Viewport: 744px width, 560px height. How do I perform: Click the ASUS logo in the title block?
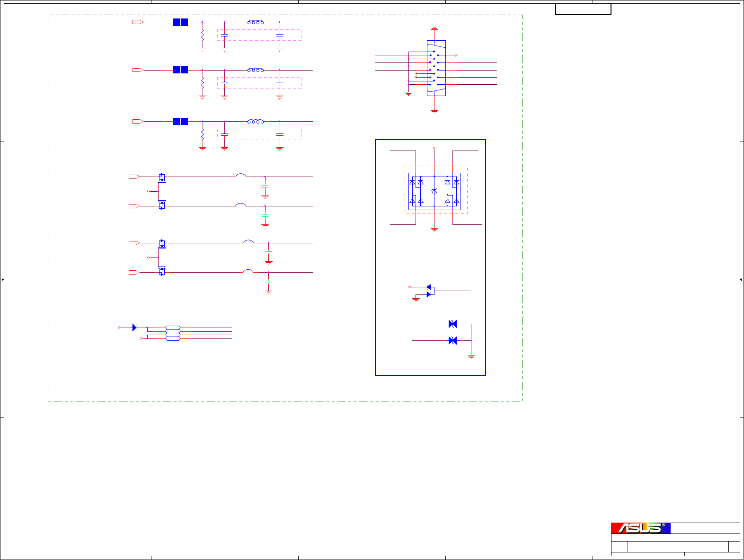(640, 528)
